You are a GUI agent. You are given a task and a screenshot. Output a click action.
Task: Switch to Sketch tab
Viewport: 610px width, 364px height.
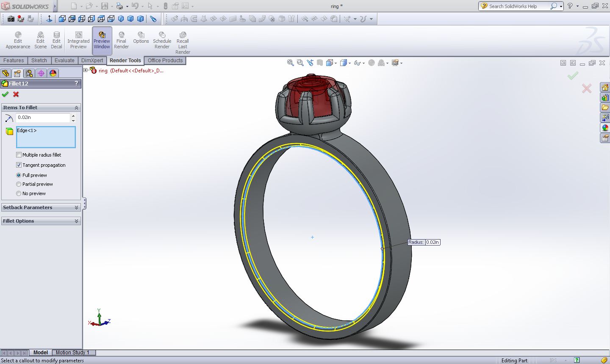39,61
